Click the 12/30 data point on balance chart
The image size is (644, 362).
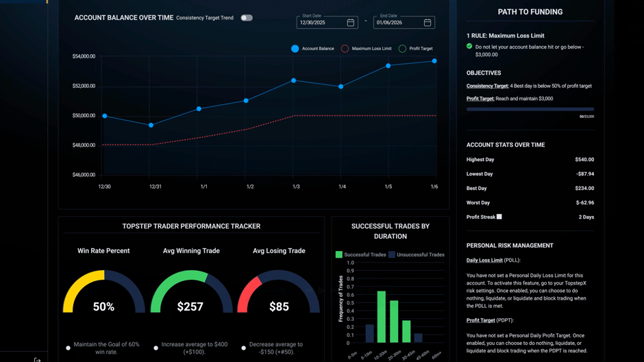tap(105, 116)
